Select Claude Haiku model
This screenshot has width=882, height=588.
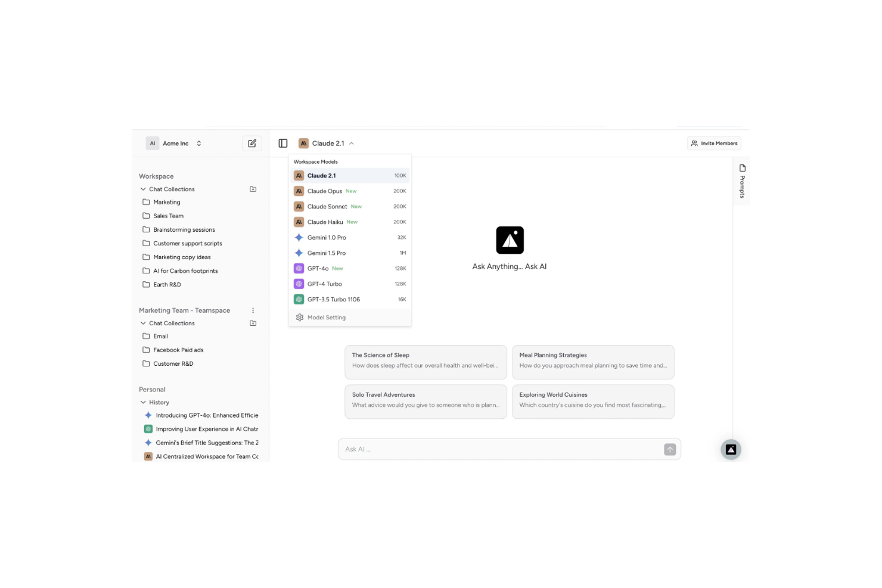coord(350,222)
